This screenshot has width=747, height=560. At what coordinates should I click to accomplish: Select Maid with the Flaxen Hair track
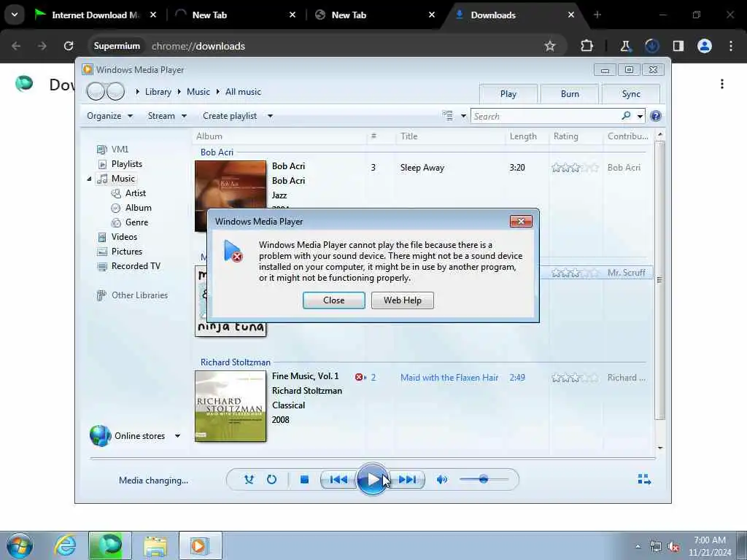[x=449, y=378]
